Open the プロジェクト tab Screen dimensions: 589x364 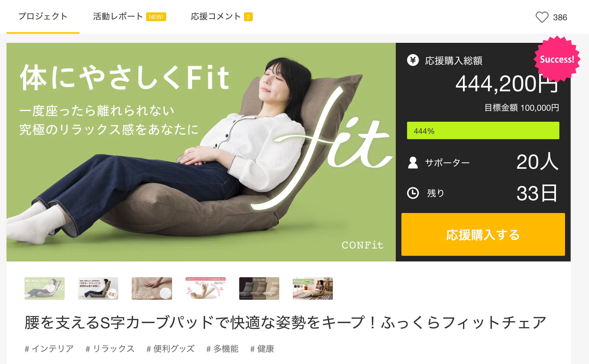point(43,16)
